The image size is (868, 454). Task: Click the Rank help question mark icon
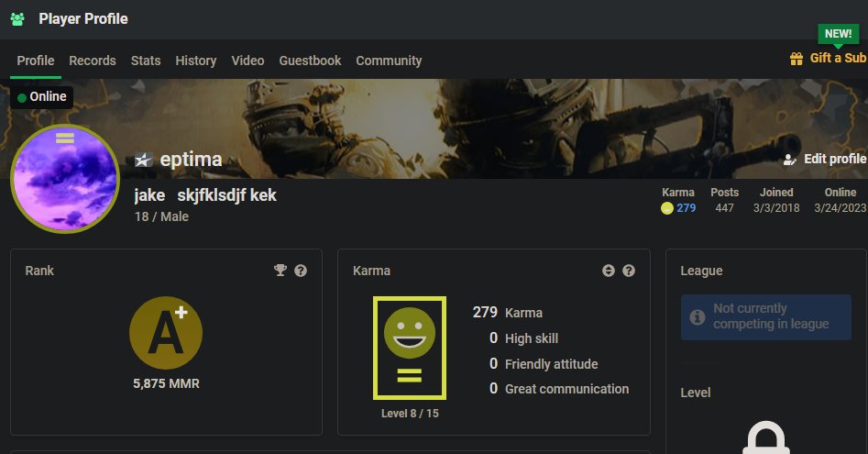[301, 271]
